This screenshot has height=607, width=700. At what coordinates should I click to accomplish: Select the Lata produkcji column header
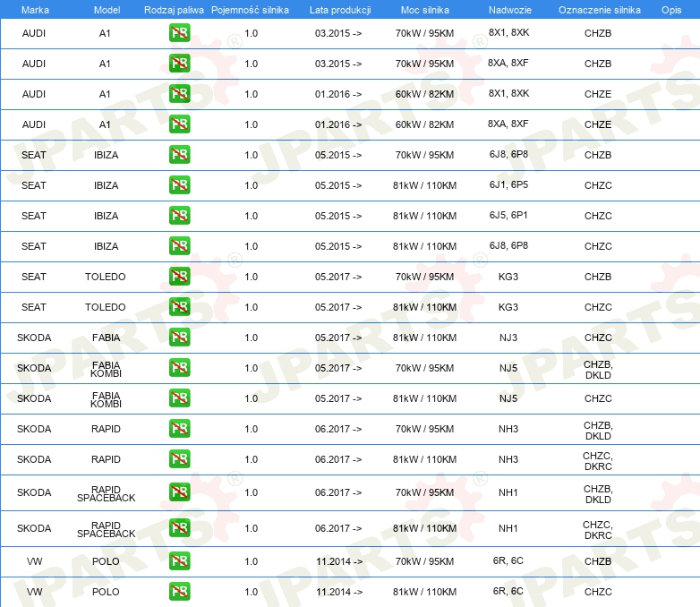(339, 9)
